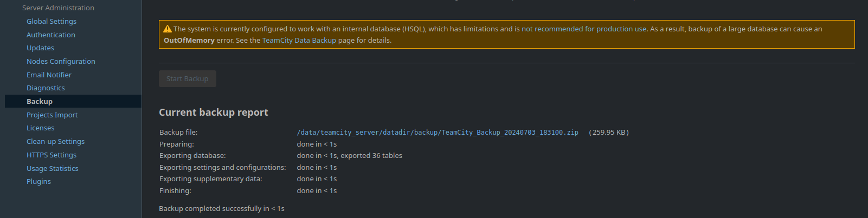Click 'Exporting supplementary data:' label
Image resolution: width=868 pixels, height=218 pixels.
pyautogui.click(x=211, y=179)
